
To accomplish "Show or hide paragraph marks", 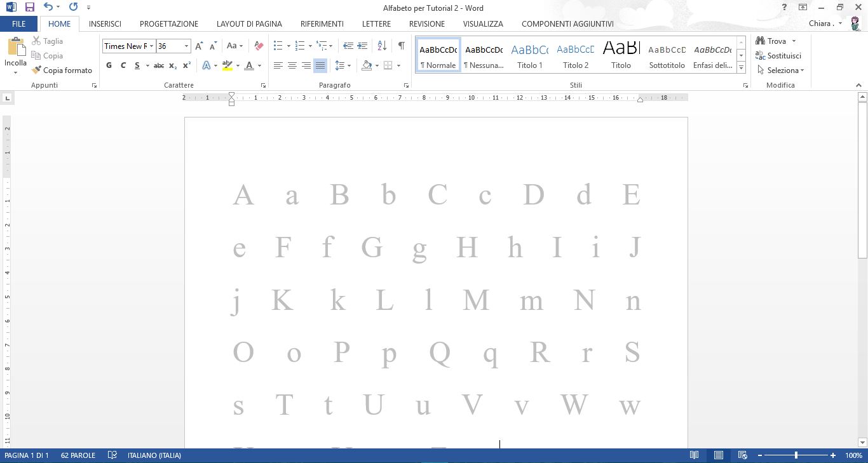I will 402,46.
